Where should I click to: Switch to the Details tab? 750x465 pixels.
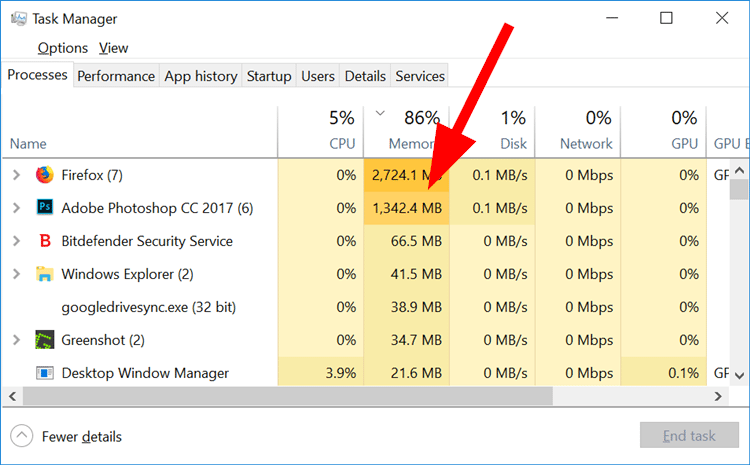pyautogui.click(x=365, y=76)
